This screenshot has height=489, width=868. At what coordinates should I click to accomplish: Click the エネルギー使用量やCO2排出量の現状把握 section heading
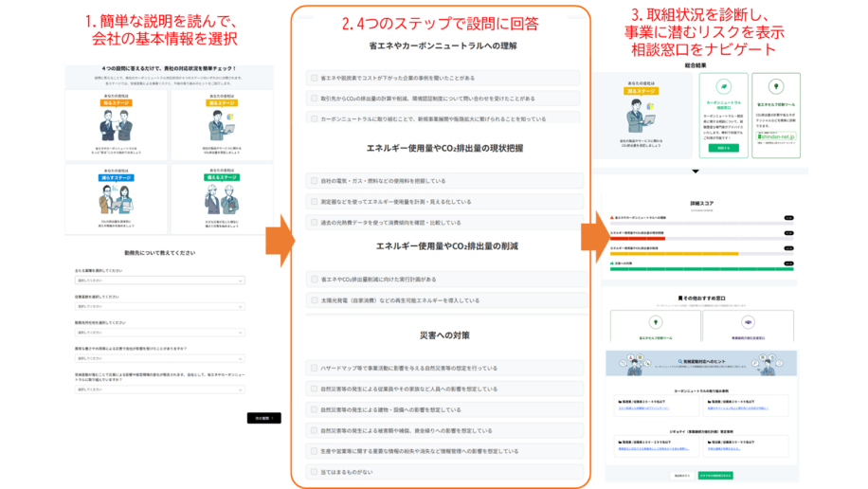click(x=444, y=149)
